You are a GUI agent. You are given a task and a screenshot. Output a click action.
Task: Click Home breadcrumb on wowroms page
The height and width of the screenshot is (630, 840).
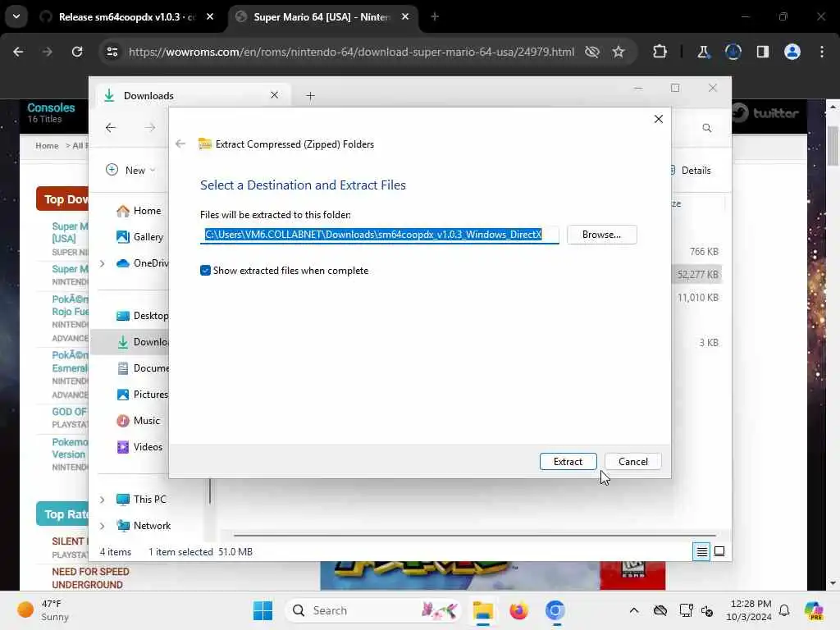click(x=47, y=146)
